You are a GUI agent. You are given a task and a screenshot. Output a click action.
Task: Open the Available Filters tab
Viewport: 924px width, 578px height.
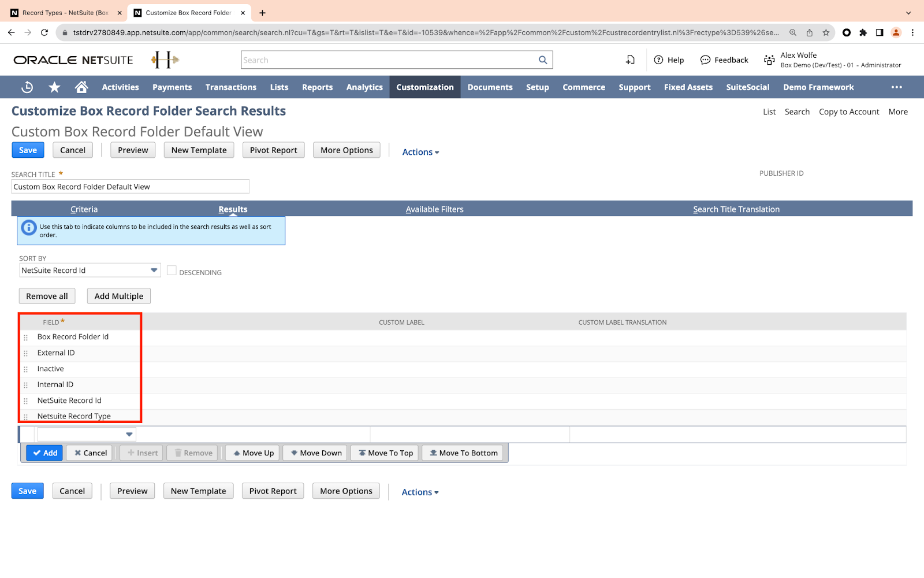coord(434,209)
